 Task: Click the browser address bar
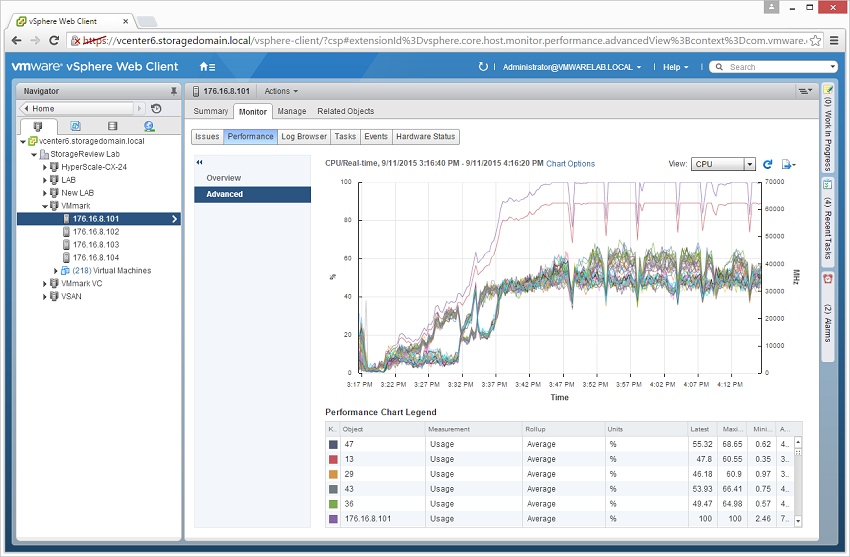point(445,41)
